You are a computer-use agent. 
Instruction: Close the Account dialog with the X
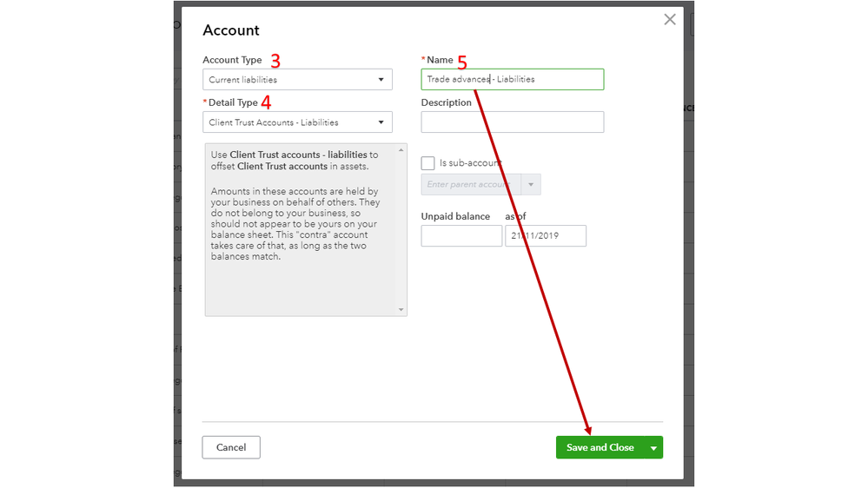coord(669,20)
